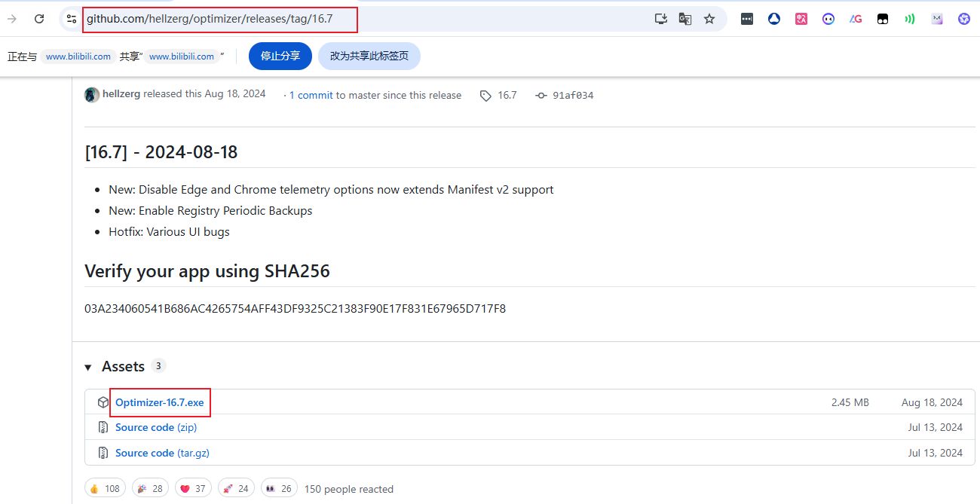Open commit 91af034
The image size is (980, 504).
[x=572, y=96]
